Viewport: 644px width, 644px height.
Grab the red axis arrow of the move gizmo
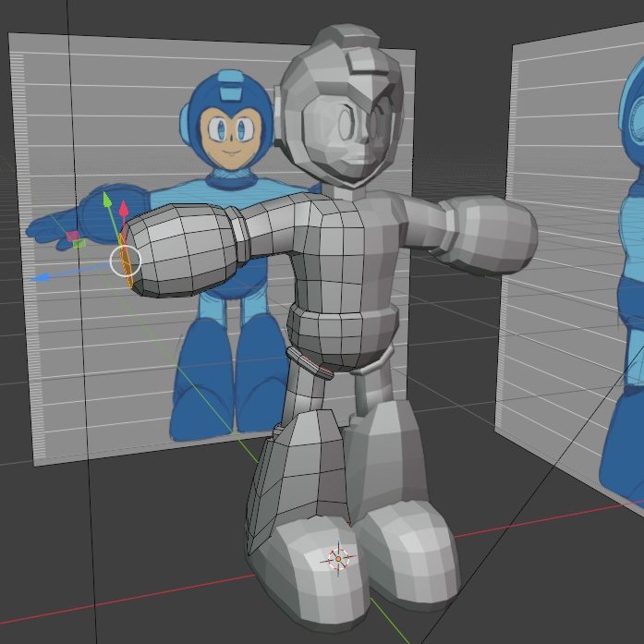[x=124, y=209]
